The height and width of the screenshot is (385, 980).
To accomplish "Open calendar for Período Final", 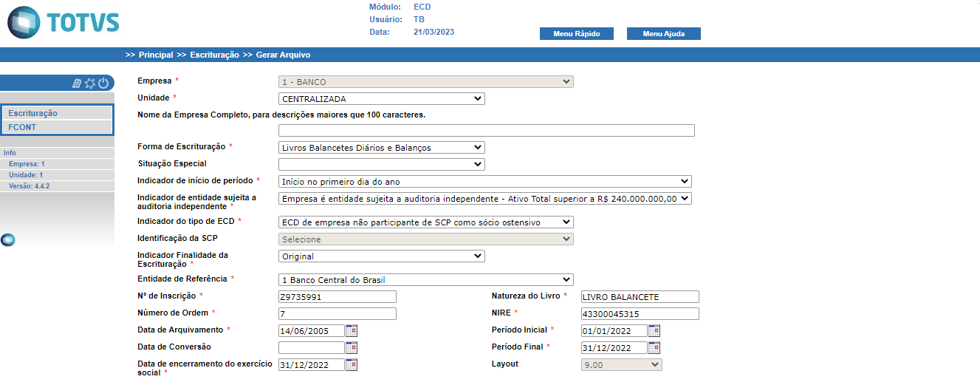I will 654,347.
